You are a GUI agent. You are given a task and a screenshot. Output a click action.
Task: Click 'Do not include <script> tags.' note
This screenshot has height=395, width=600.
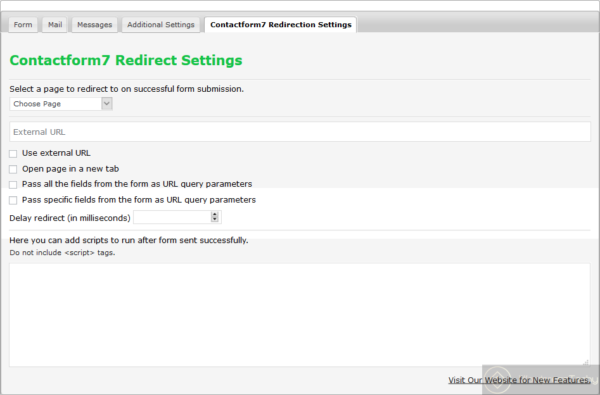62,253
